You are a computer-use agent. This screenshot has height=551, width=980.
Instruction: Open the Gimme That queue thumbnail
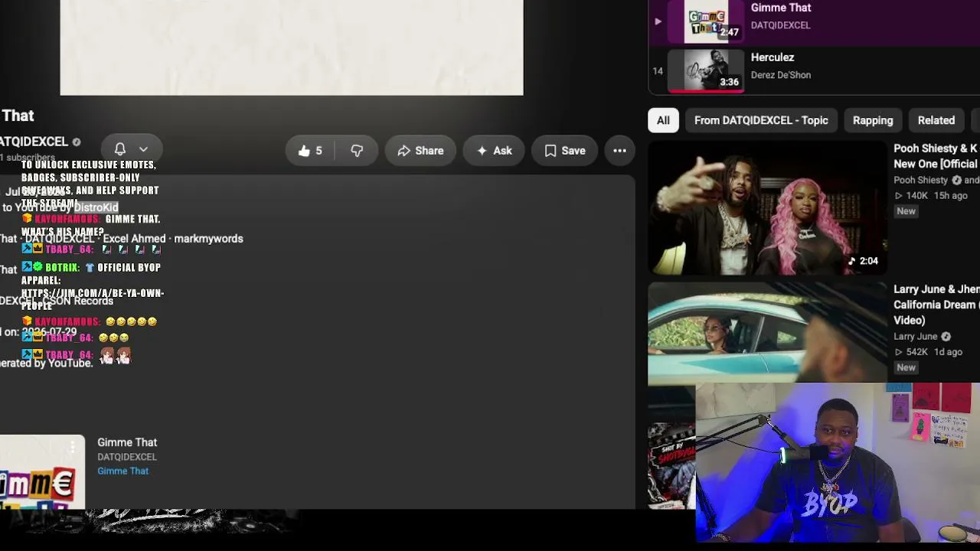tap(706, 21)
